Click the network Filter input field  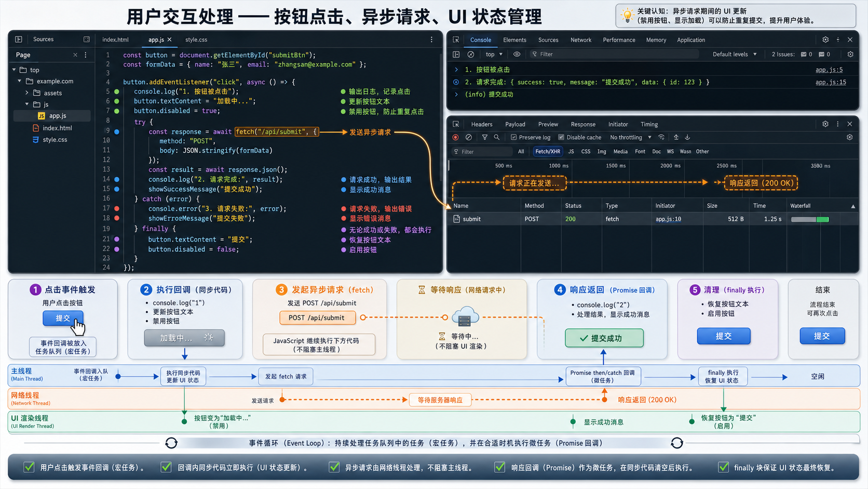pos(482,152)
